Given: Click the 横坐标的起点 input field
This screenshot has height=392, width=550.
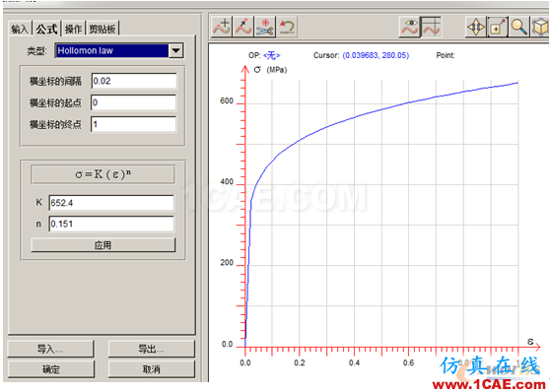Looking at the screenshot, I should pos(134,102).
